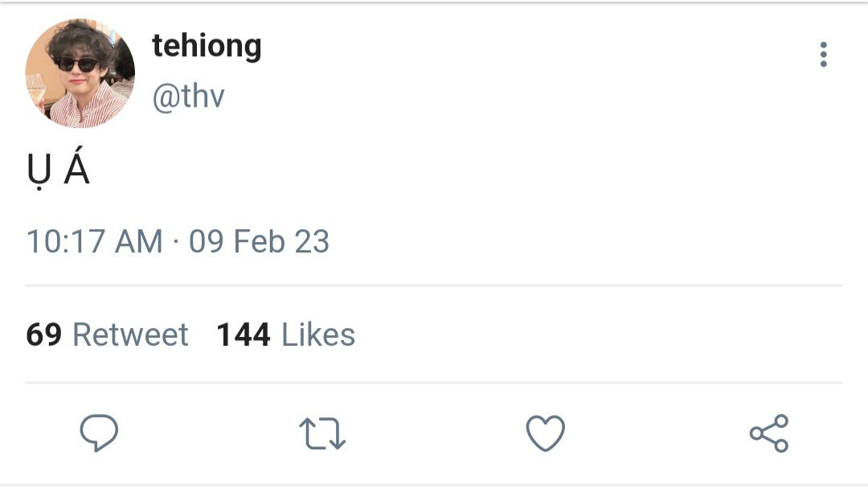This screenshot has height=488, width=868.
Task: Share the tweet via the share icon
Action: pyautogui.click(x=769, y=433)
